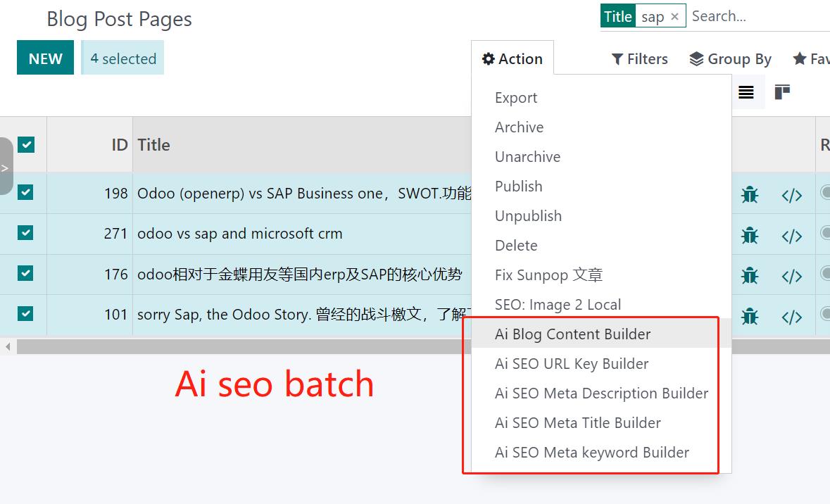The height and width of the screenshot is (504, 830).
Task: Click the code icon in row 271
Action: [792, 236]
